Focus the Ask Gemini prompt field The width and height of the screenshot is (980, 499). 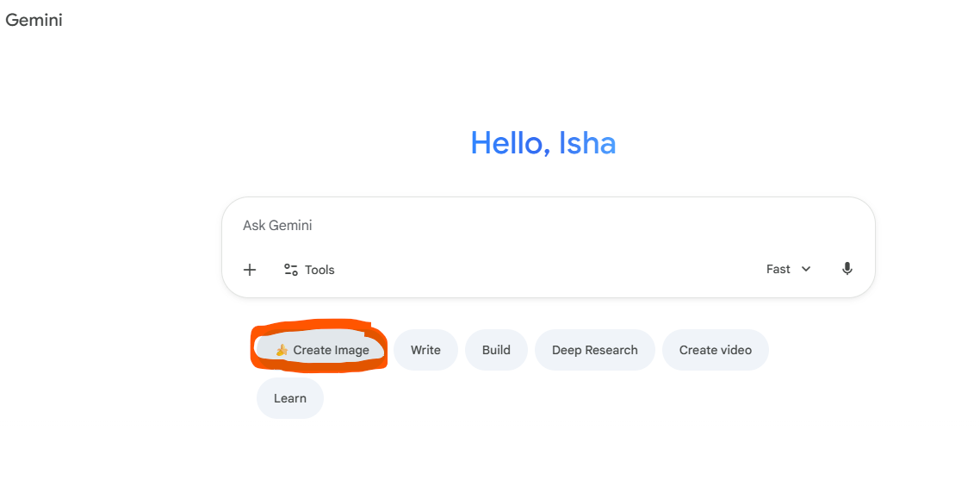click(x=517, y=226)
